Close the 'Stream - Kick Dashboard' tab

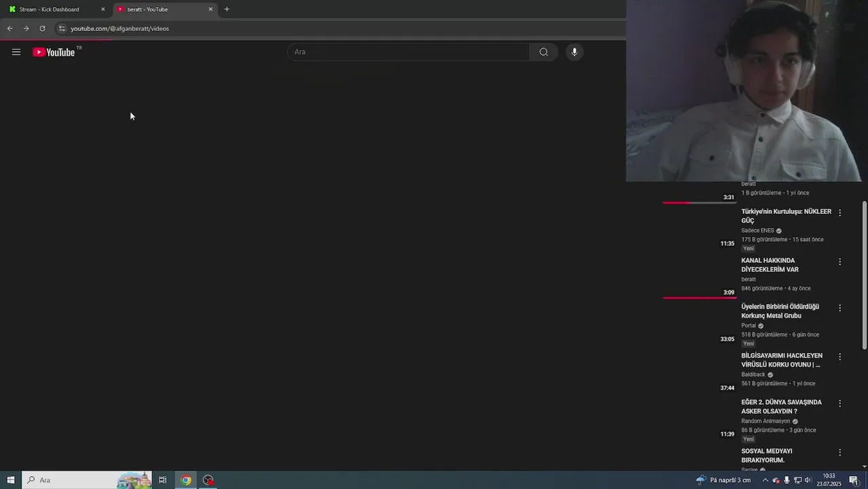click(103, 10)
